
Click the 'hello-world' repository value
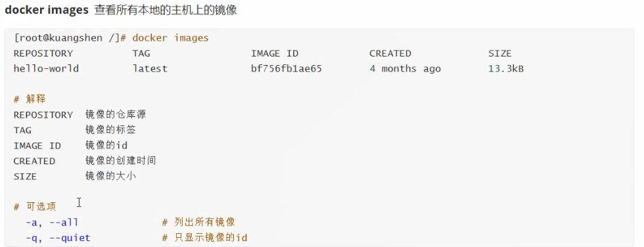tap(46, 68)
